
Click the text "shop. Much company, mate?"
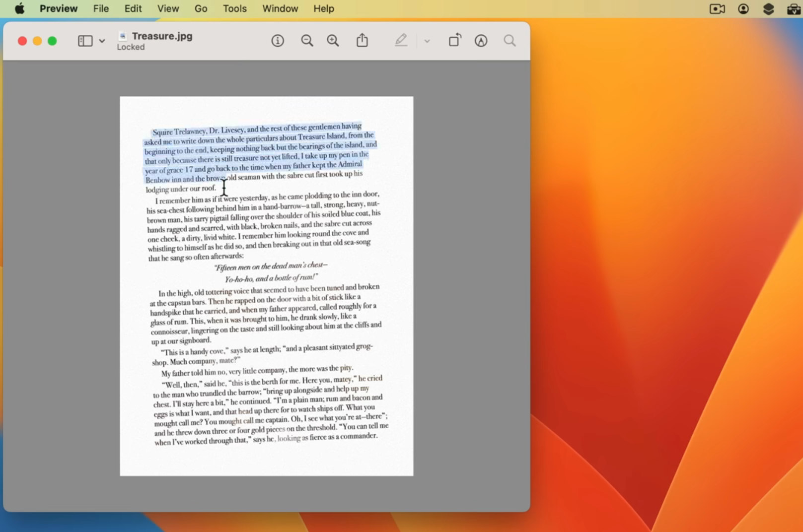[x=196, y=361]
